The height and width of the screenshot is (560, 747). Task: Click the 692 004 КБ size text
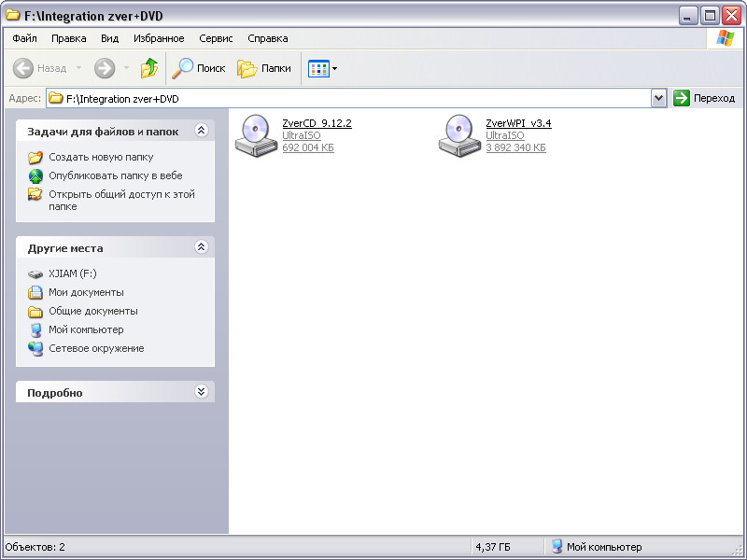pos(308,147)
